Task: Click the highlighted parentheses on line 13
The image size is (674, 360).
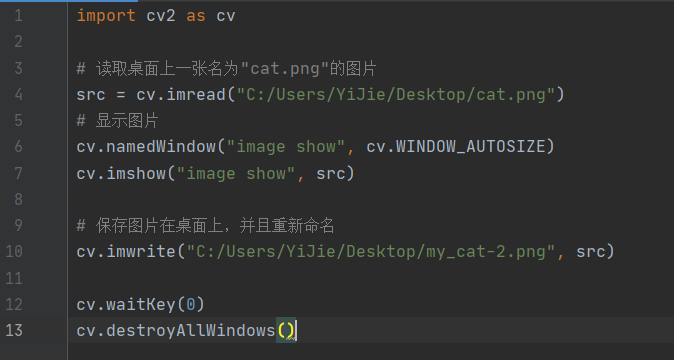Action: pyautogui.click(x=286, y=331)
